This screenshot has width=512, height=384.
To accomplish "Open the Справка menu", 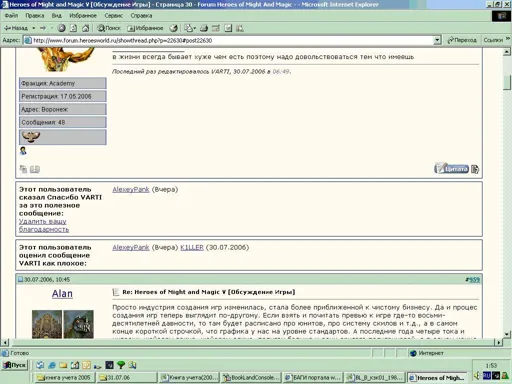I will click(x=141, y=15).
